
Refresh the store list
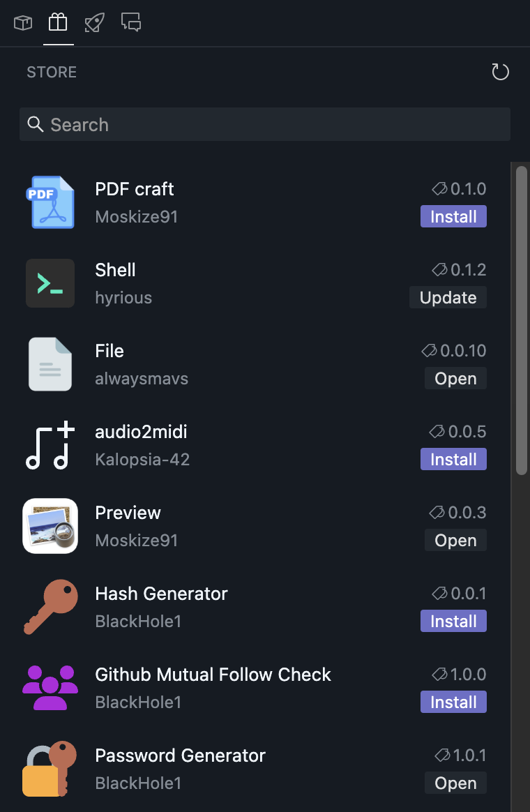[500, 72]
